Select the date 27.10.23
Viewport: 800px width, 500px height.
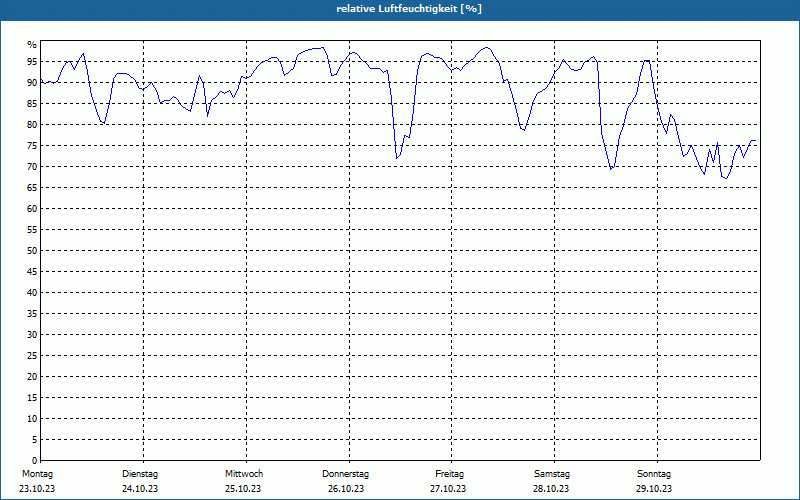click(x=448, y=489)
